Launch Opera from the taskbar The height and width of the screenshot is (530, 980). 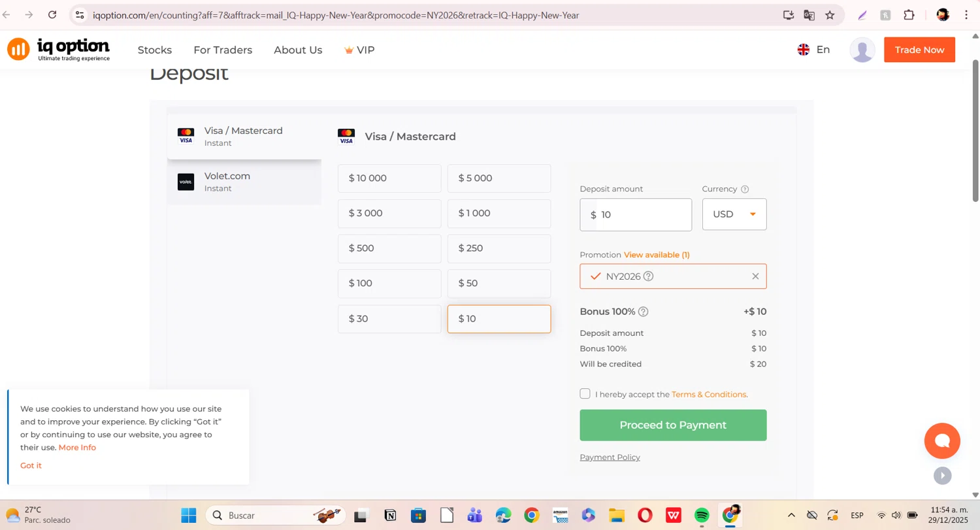pyautogui.click(x=645, y=516)
